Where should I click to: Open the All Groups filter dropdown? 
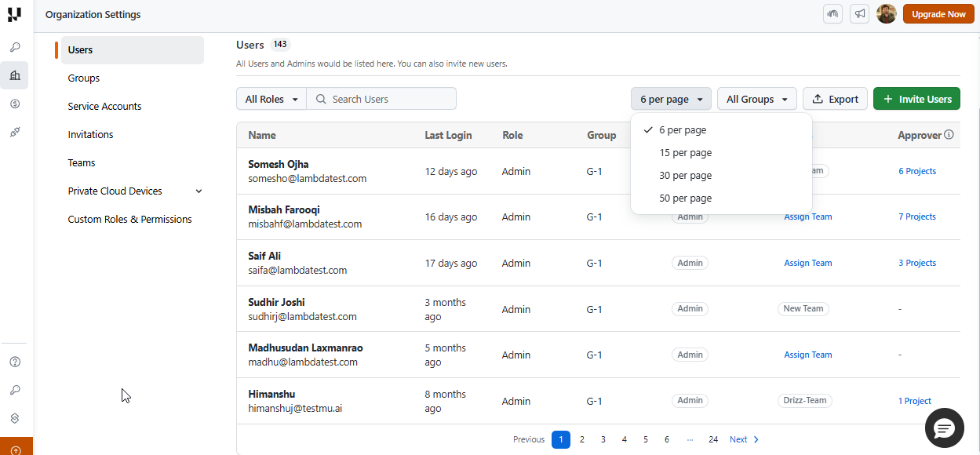757,99
